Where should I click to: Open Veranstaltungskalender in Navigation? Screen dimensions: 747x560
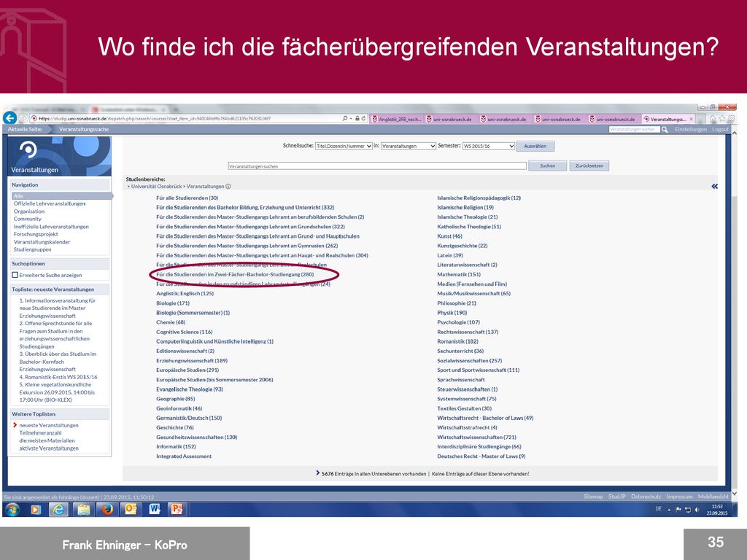click(x=42, y=242)
